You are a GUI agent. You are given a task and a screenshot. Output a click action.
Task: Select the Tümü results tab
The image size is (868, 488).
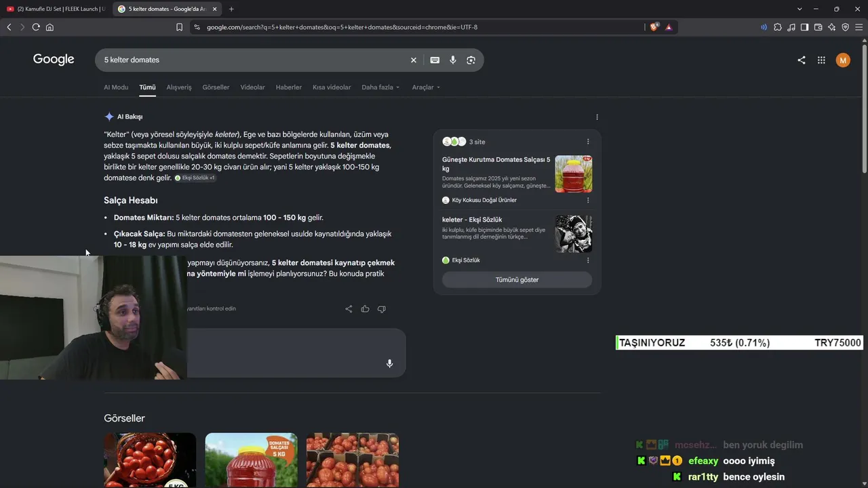pyautogui.click(x=147, y=87)
